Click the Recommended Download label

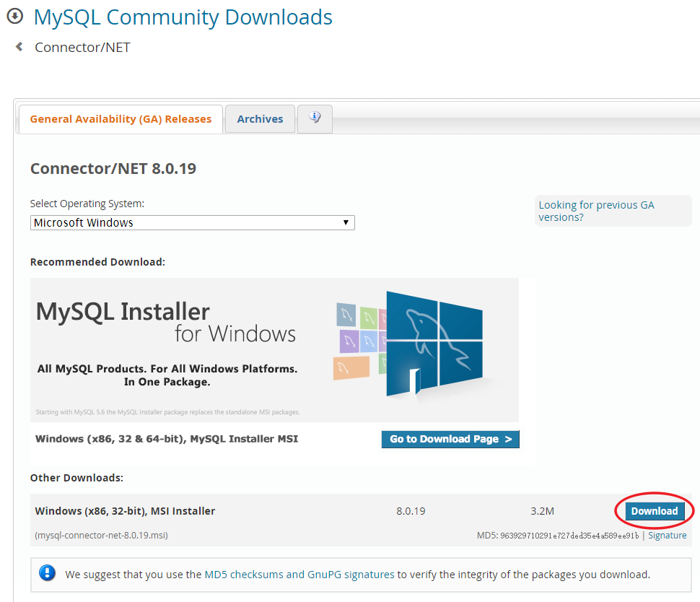coord(97,262)
